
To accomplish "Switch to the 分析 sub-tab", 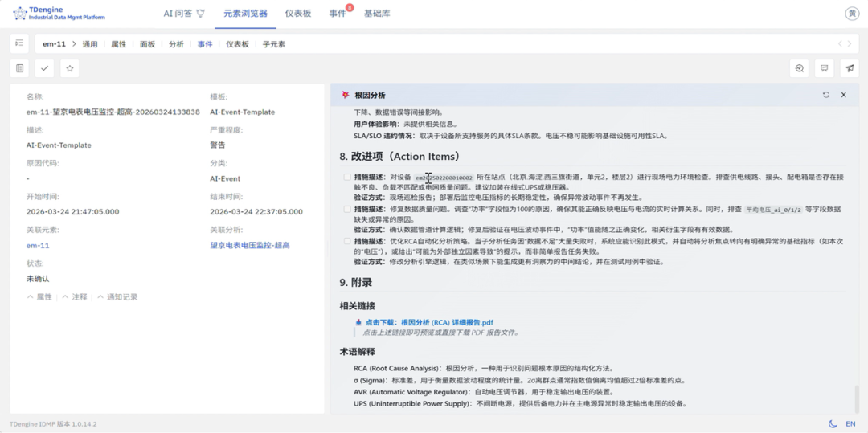I will [176, 44].
